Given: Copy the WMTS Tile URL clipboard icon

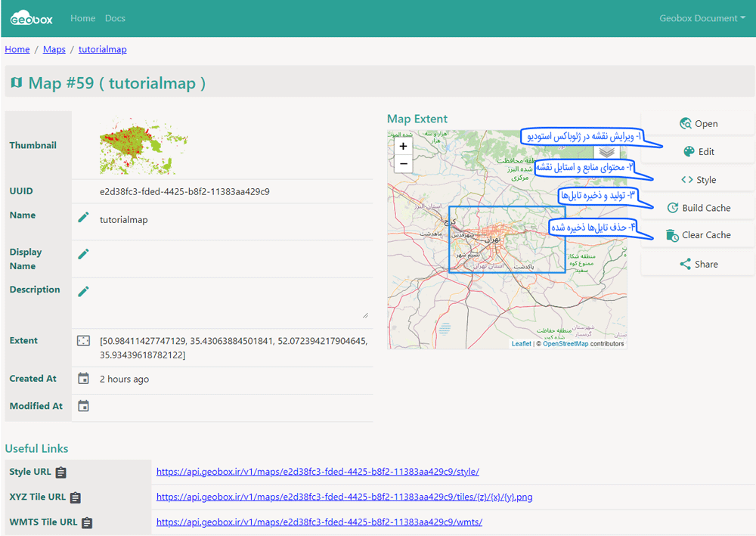Looking at the screenshot, I should click(x=87, y=522).
